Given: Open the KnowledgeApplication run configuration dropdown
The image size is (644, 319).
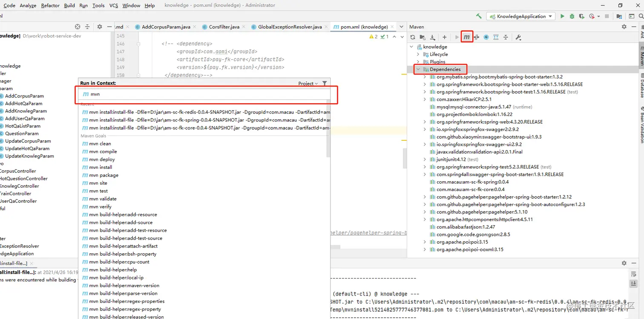Looking at the screenshot, I should pos(520,16).
